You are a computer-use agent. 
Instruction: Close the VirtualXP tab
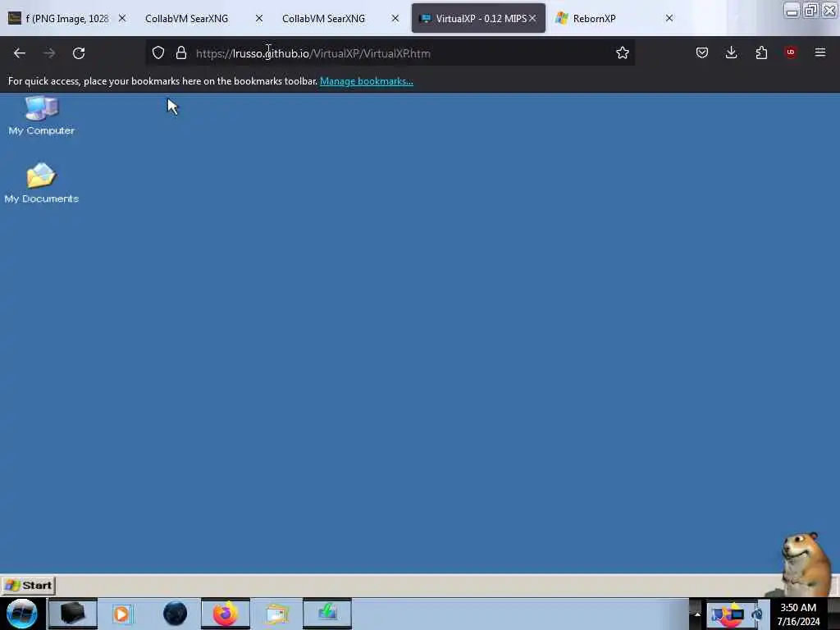(x=533, y=18)
